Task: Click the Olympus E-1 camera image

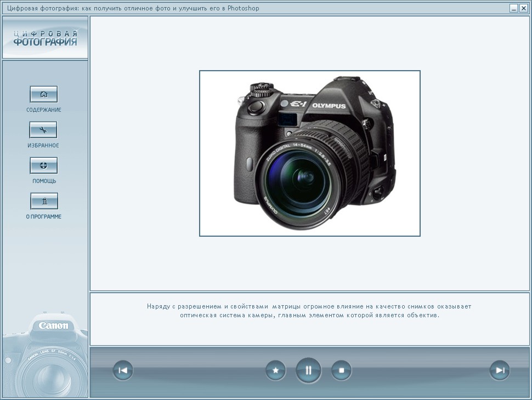Action: click(x=310, y=153)
